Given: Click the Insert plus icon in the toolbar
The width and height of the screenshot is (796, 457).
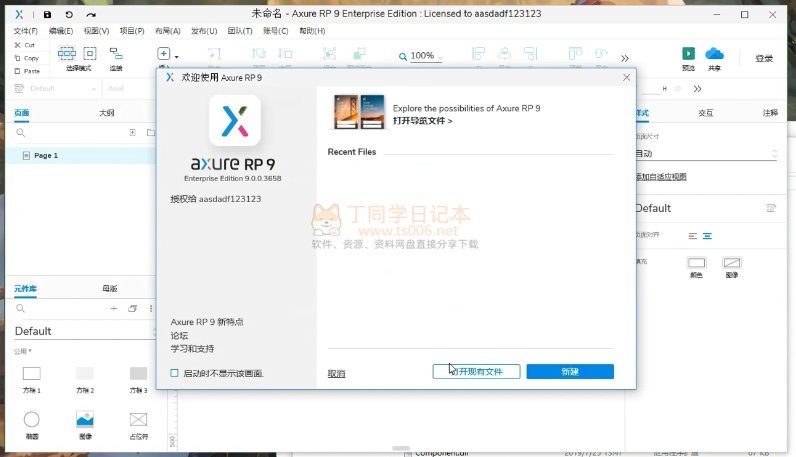Looking at the screenshot, I should coord(163,53).
